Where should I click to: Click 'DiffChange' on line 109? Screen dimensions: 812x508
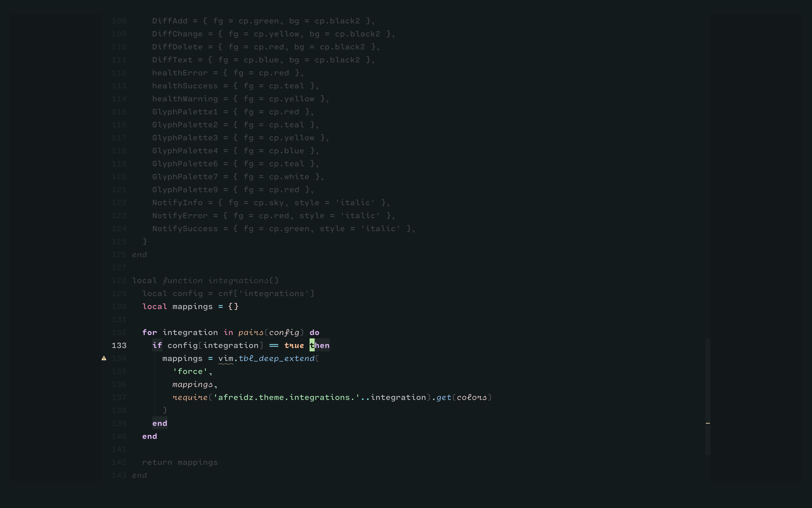pyautogui.click(x=178, y=34)
